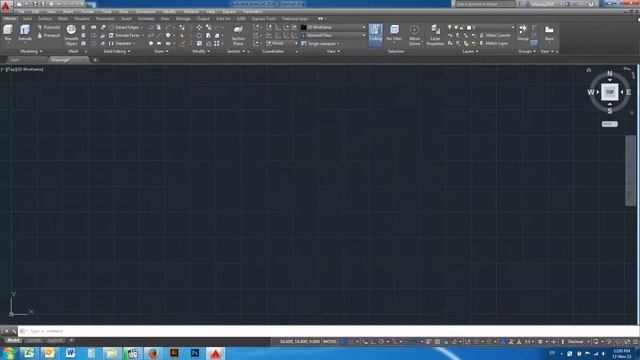Click the Section Plane tool
This screenshot has width=640, height=360.
(x=238, y=35)
